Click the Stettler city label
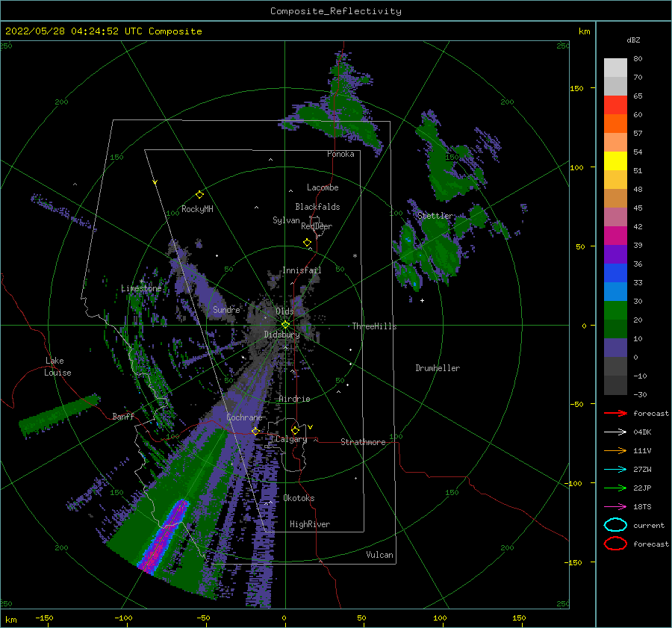The width and height of the screenshot is (672, 628). tap(435, 216)
